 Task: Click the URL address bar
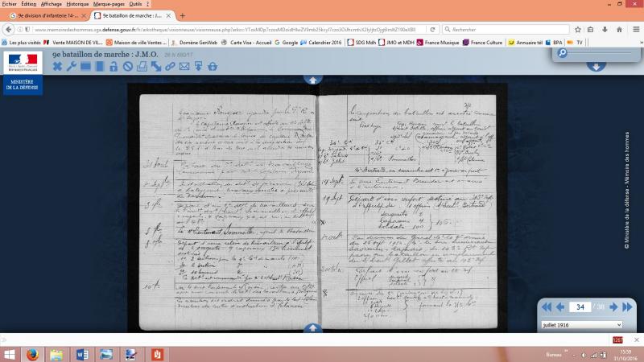pyautogui.click(x=225, y=30)
